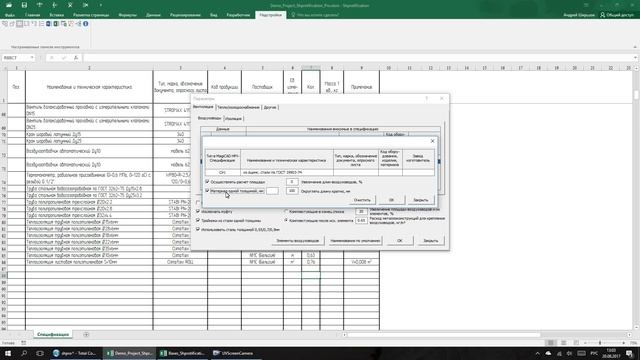The image size is (640, 360).
Task: Select Комплектующие в конец списка radio option
Action: click(x=286, y=211)
